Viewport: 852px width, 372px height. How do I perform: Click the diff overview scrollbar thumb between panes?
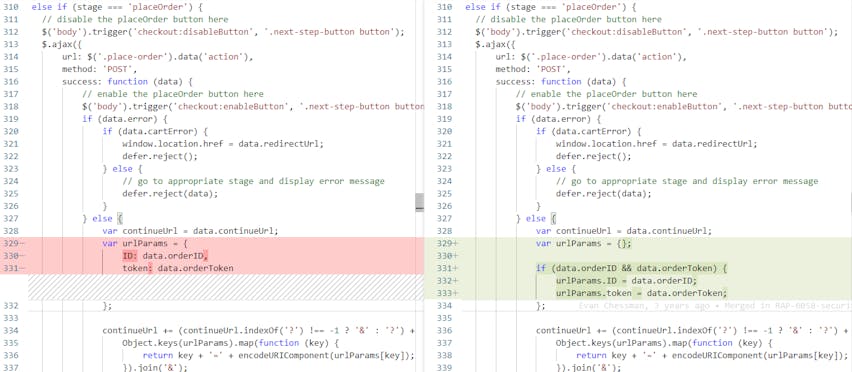[419, 202]
